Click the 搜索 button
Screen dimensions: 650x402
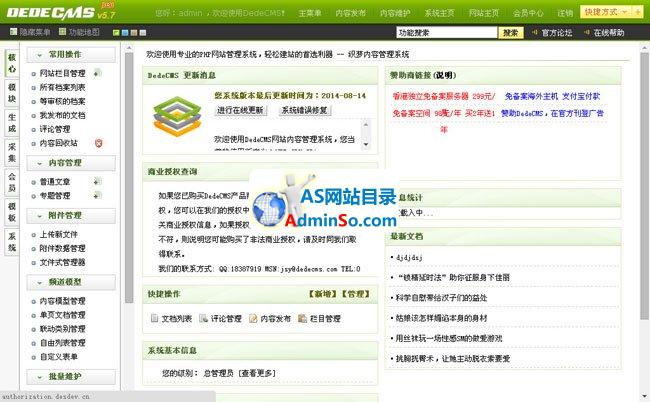[x=511, y=32]
